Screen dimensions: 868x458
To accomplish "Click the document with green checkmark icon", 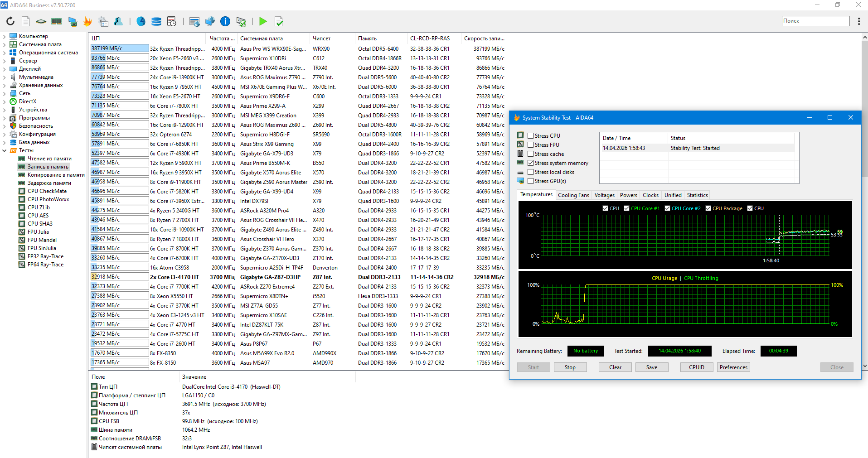I will [279, 21].
